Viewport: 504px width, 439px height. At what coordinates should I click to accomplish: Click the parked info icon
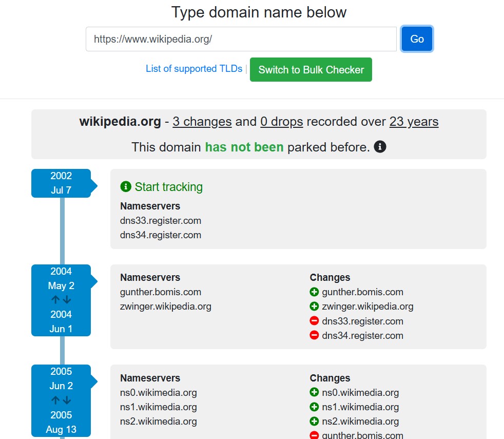(x=380, y=147)
